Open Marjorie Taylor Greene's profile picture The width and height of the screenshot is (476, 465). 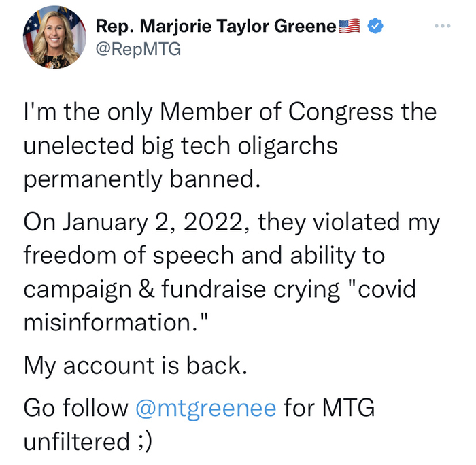[x=54, y=37]
